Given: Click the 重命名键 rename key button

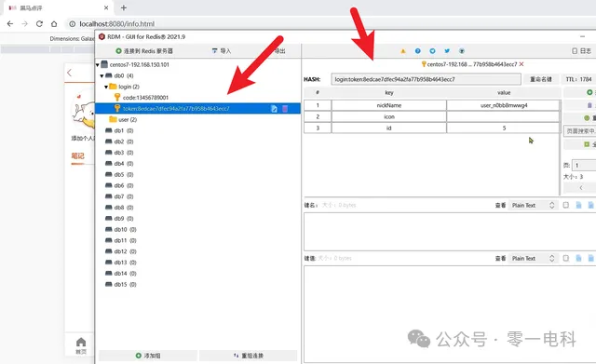Looking at the screenshot, I should coord(541,79).
